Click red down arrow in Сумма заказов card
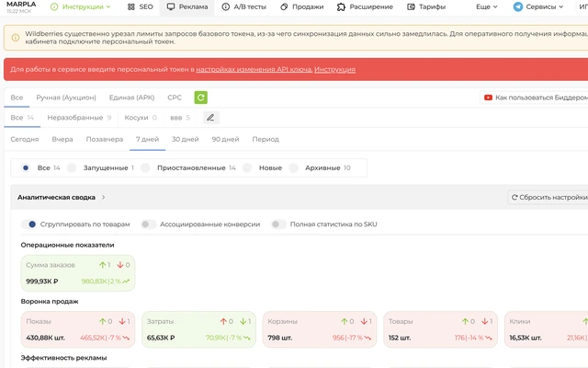 click(x=120, y=265)
